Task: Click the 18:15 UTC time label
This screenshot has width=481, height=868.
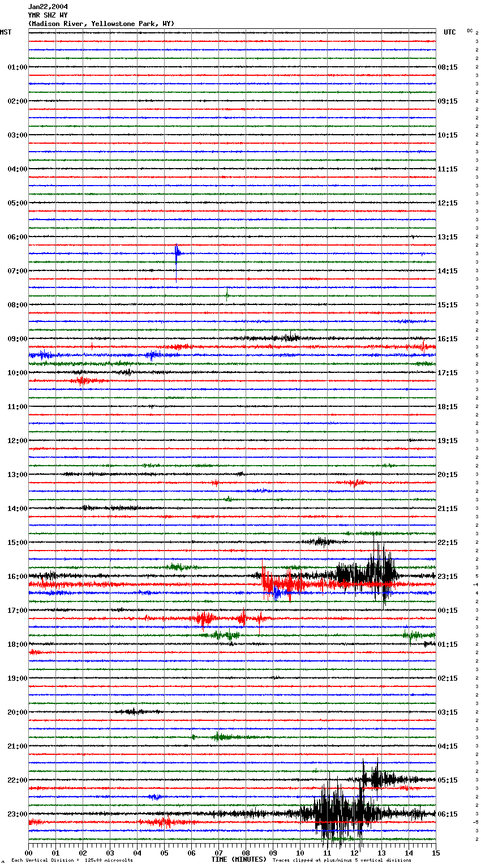Action: (448, 407)
